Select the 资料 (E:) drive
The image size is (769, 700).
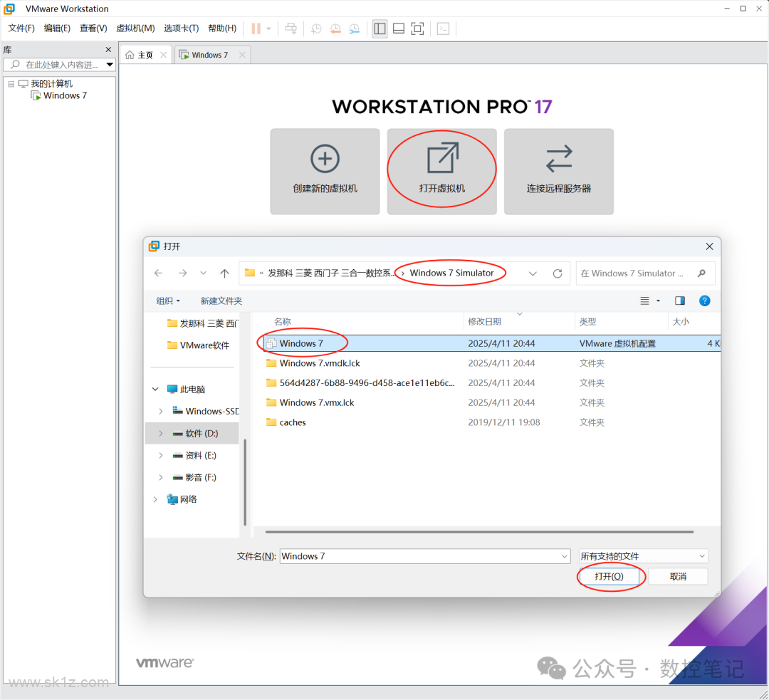[x=195, y=456]
